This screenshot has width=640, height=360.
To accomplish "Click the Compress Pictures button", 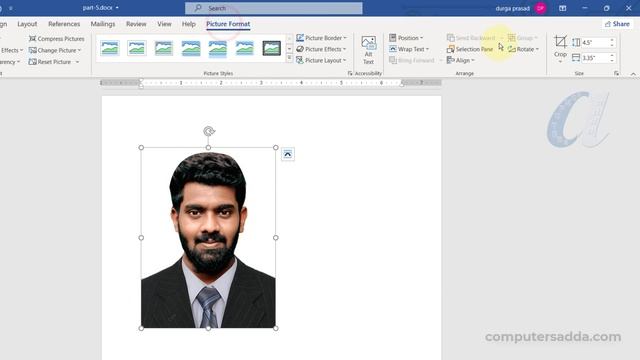I will pyautogui.click(x=56, y=39).
